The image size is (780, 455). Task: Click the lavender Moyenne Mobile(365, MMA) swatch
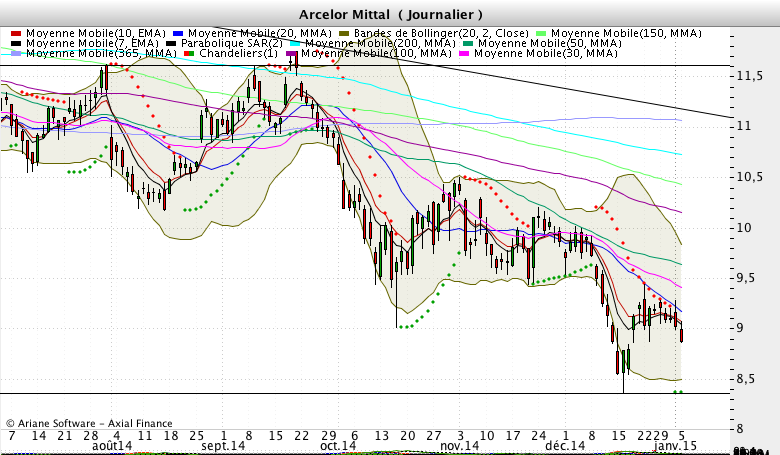[x=16, y=54]
